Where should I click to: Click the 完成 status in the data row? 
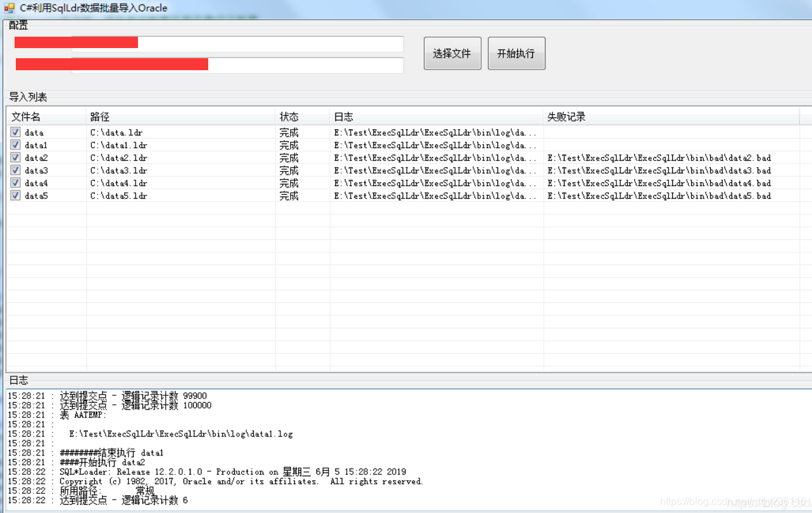[x=289, y=133]
